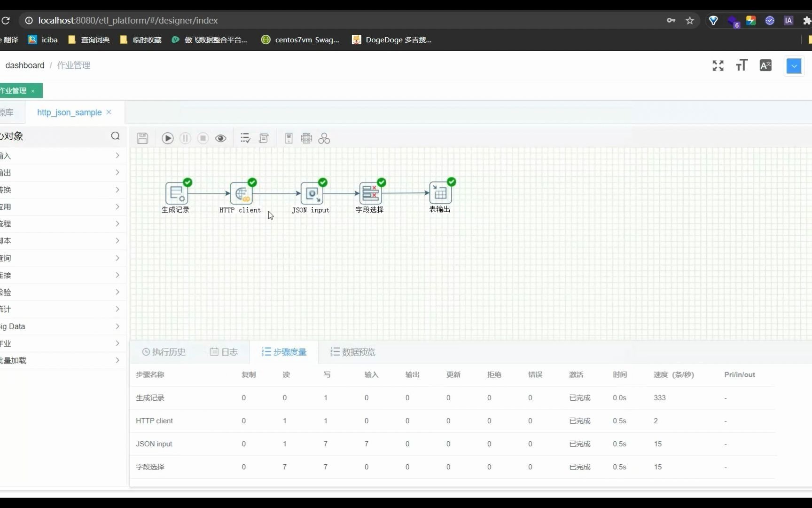Select the HTTP client step node
The width and height of the screenshot is (812, 508).
coord(242,193)
